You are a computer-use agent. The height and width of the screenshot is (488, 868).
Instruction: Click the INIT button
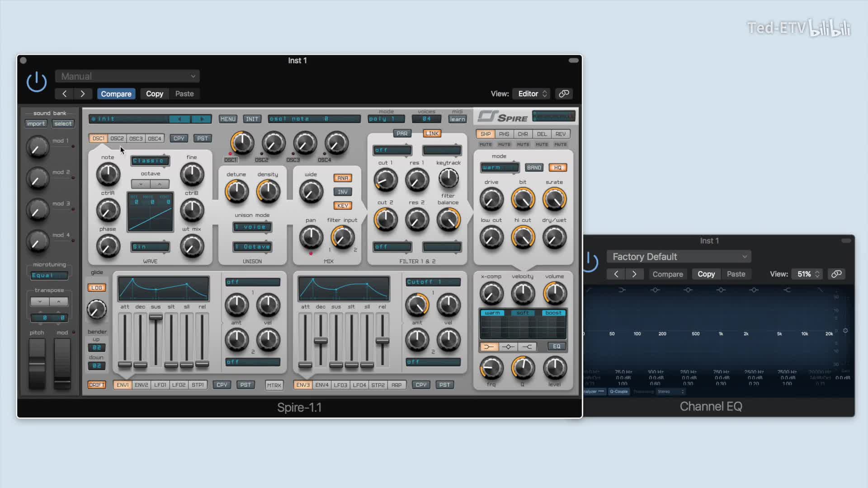(x=252, y=119)
